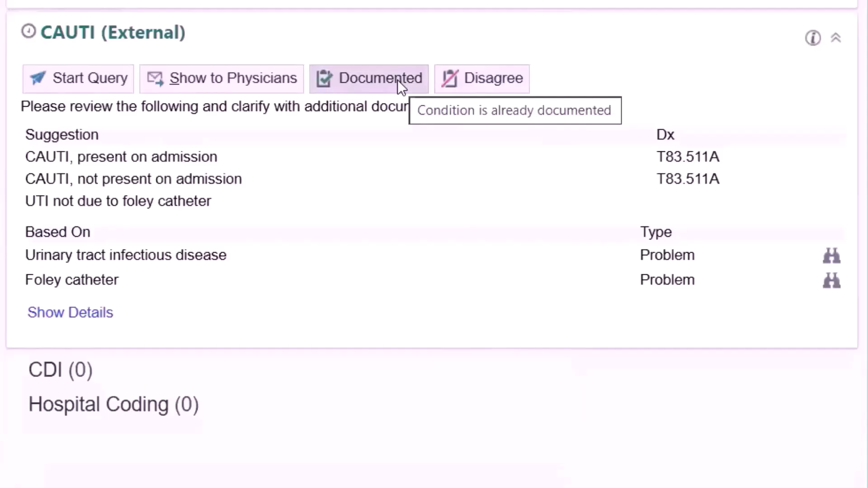
Task: Click Problem type in Urinary tract row
Action: [667, 255]
